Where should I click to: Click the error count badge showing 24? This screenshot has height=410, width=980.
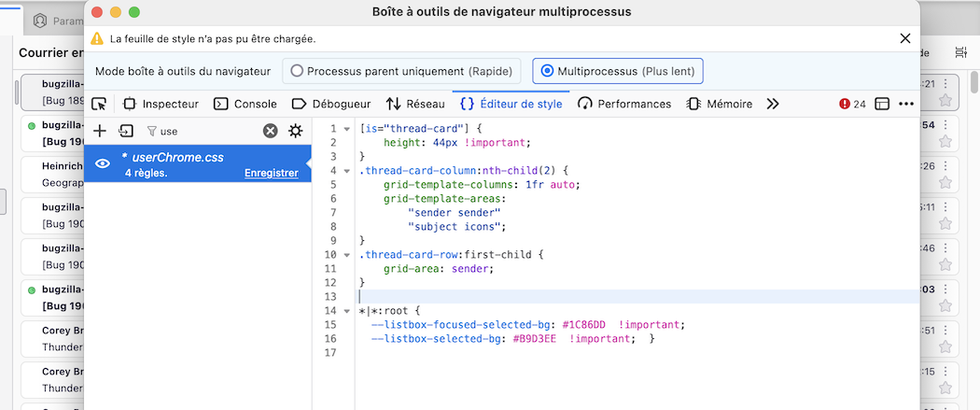pos(853,104)
